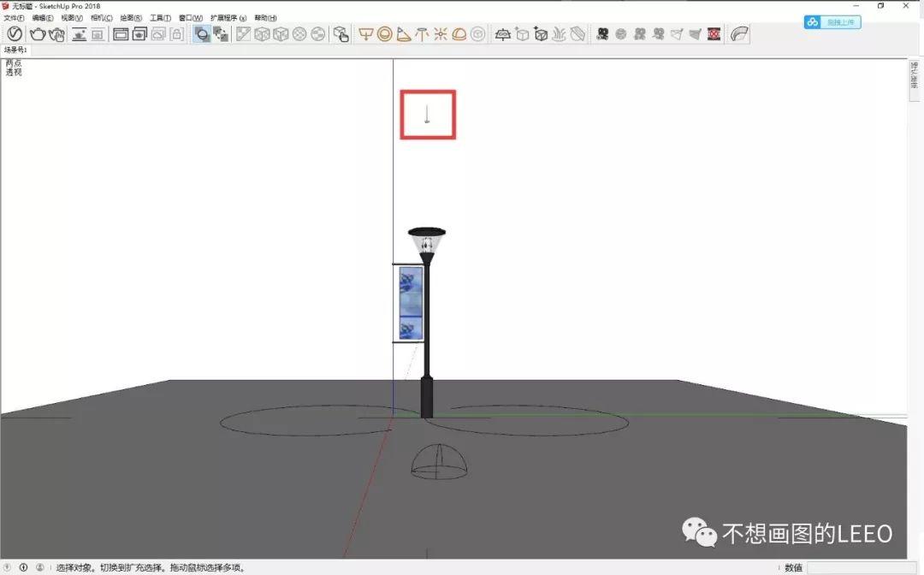Open the 视图(V) menu
This screenshot has height=575, width=924.
tap(72, 18)
